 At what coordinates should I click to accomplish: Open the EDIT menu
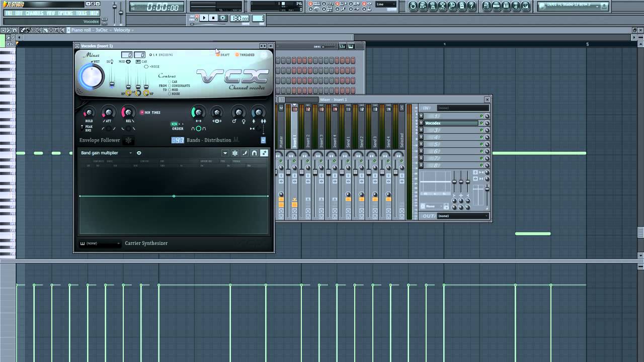click(19, 13)
